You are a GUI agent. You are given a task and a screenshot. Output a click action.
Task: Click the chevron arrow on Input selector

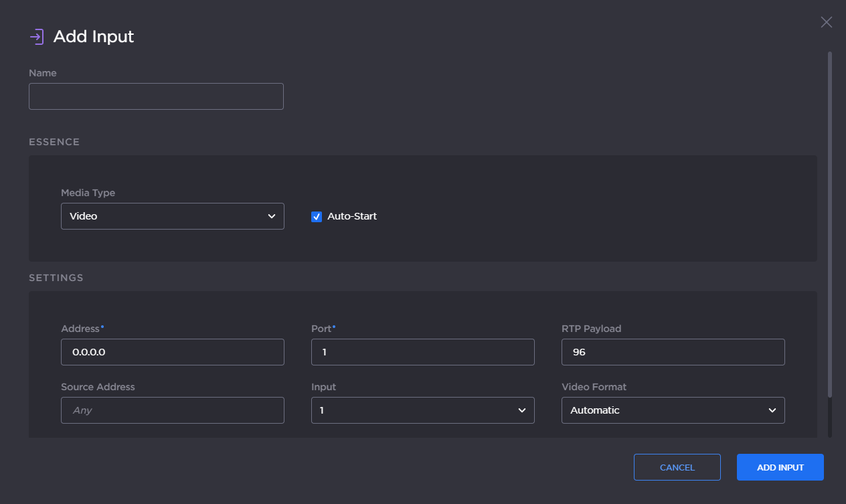click(522, 410)
